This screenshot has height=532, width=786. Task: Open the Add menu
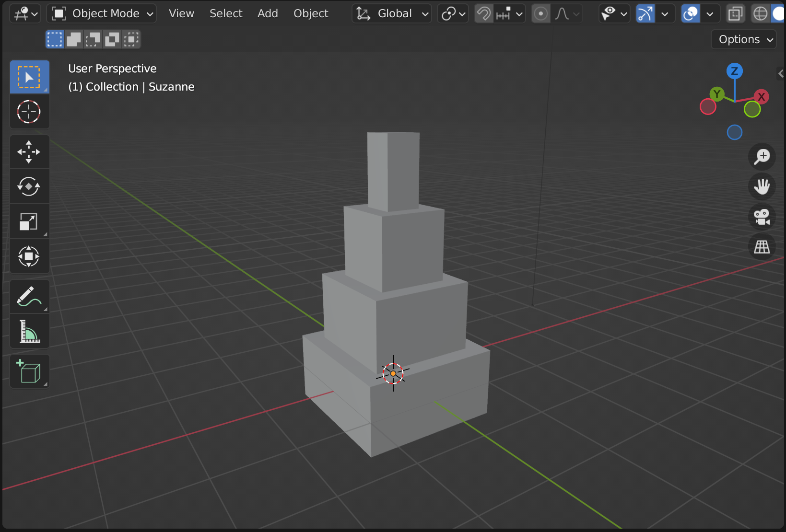coord(268,14)
